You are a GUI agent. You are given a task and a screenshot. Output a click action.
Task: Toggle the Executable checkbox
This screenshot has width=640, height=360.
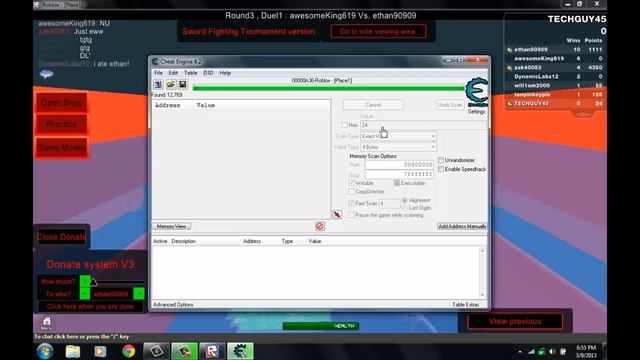click(396, 183)
